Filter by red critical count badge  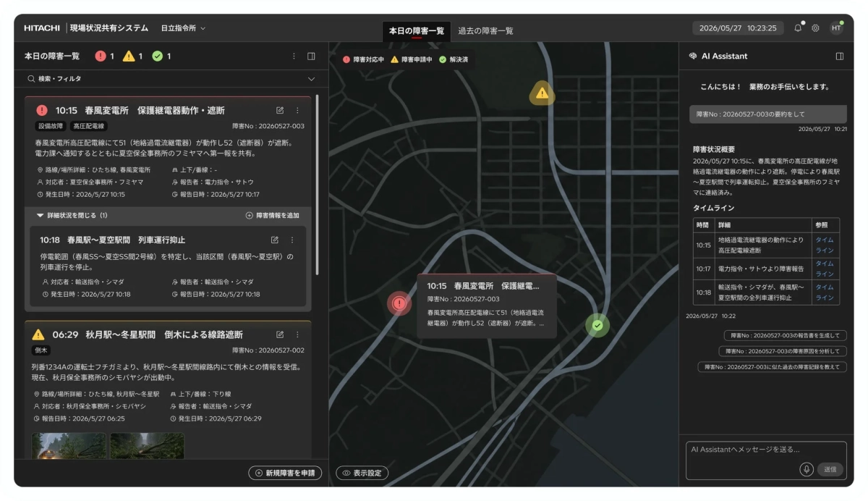pos(104,56)
